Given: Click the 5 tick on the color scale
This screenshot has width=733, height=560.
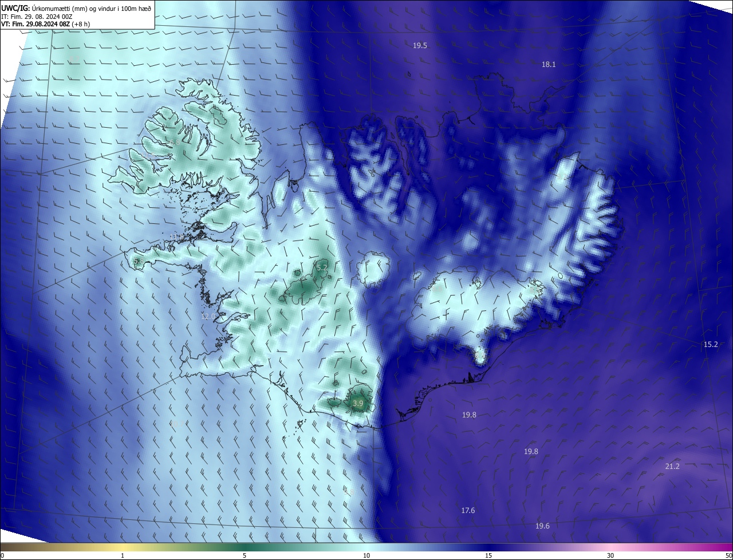Looking at the screenshot, I should coord(245,556).
